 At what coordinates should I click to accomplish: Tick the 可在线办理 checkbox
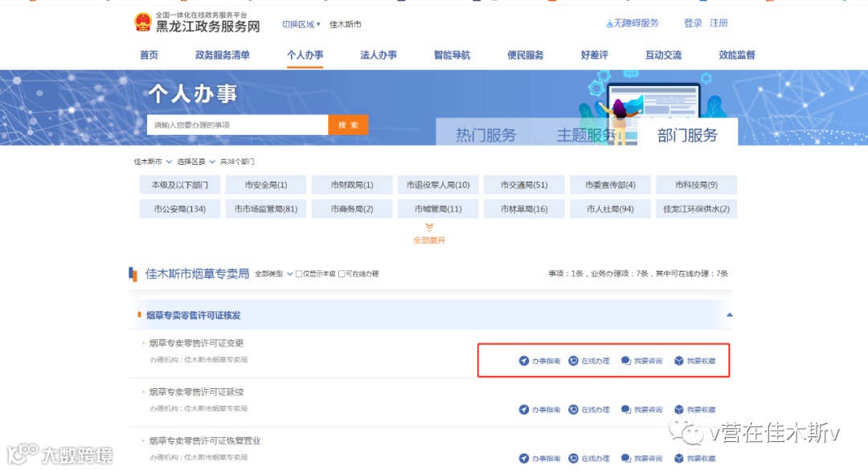tap(342, 274)
